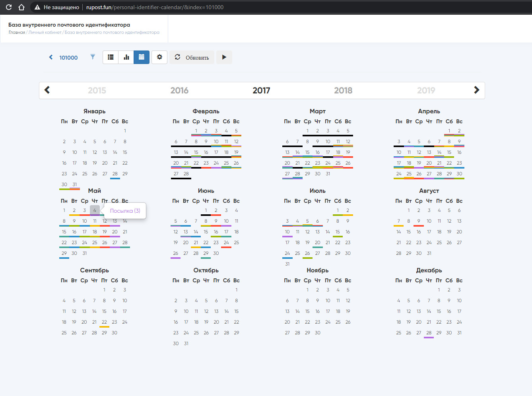This screenshot has width=532, height=396.
Task: Select February 14 in calendar
Action: click(186, 152)
